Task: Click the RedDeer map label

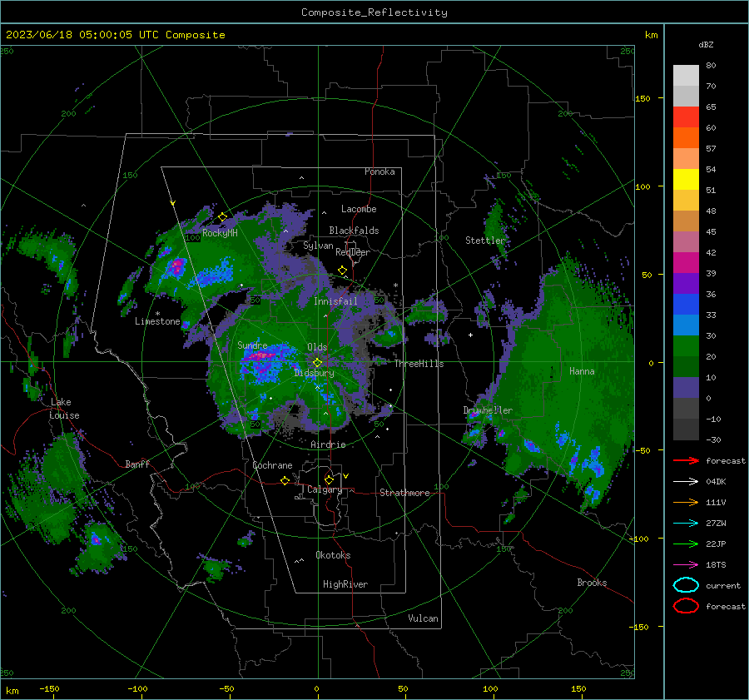Action: point(353,252)
